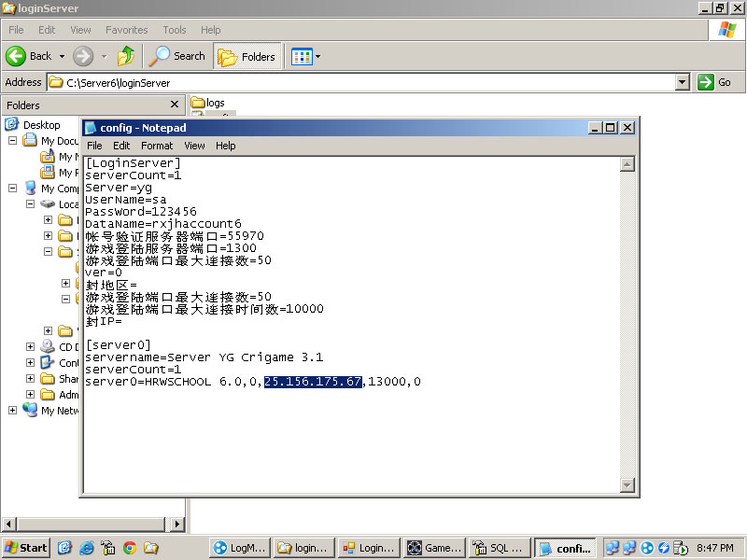Click the servername=Server YG Crigame line
This screenshot has height=560, width=747.
[x=204, y=357]
